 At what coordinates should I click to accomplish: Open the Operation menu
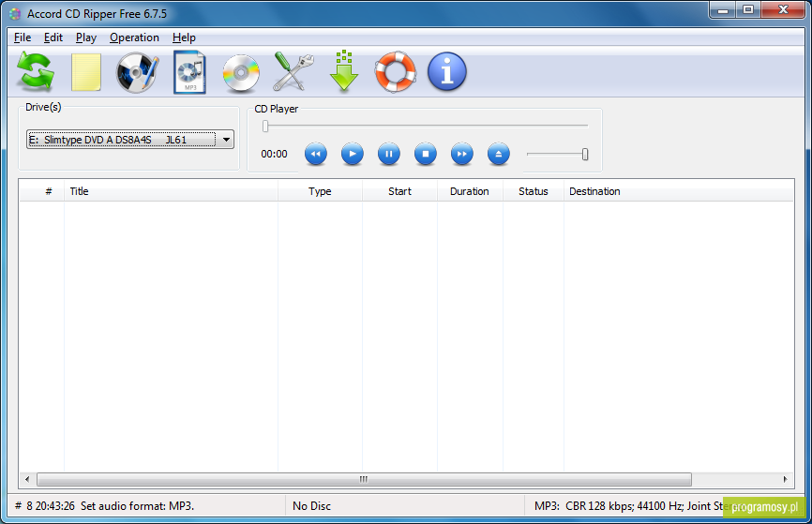click(134, 37)
